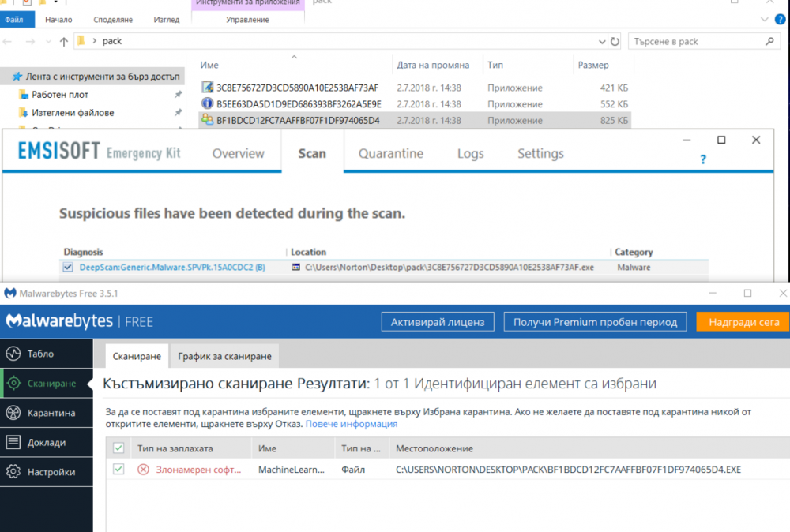Select Лента с инструменти за бърз достъп item
Image resolution: width=790 pixels, height=532 pixels.
93,77
